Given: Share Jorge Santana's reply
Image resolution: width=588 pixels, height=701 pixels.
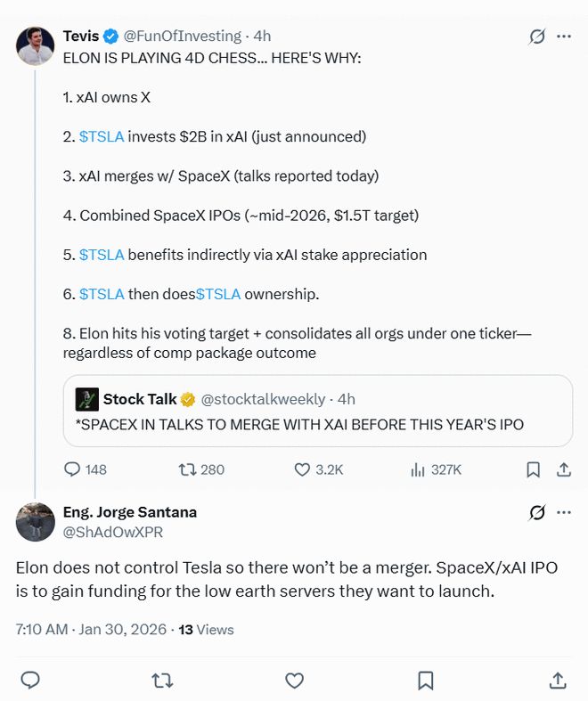Looking at the screenshot, I should (558, 681).
